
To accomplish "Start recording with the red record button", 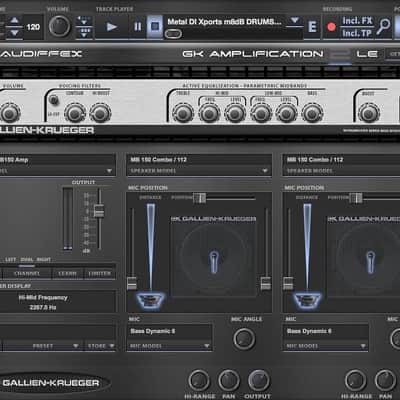I will 331,27.
